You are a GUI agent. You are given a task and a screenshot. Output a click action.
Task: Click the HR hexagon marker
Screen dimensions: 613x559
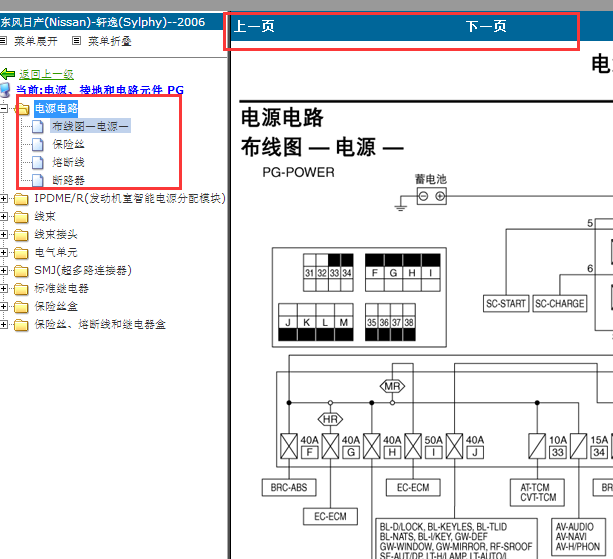click(330, 419)
